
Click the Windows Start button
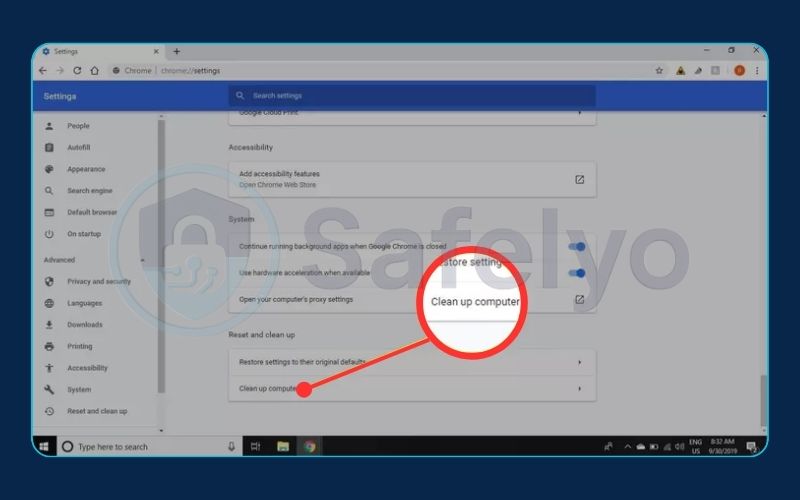click(x=45, y=446)
